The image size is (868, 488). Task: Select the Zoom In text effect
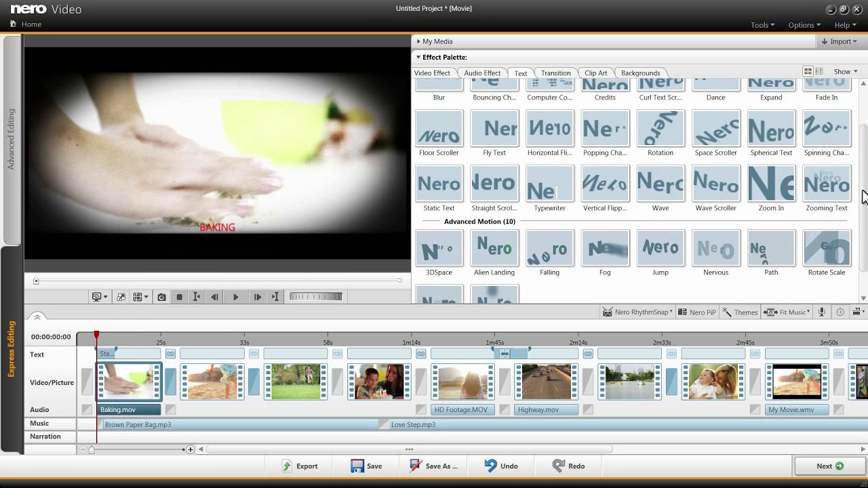coord(771,189)
